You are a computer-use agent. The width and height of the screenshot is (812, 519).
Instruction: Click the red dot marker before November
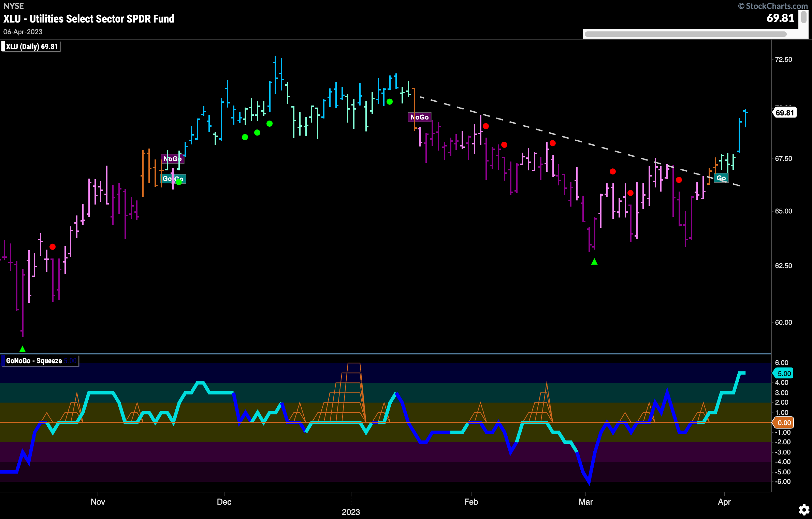(x=53, y=247)
